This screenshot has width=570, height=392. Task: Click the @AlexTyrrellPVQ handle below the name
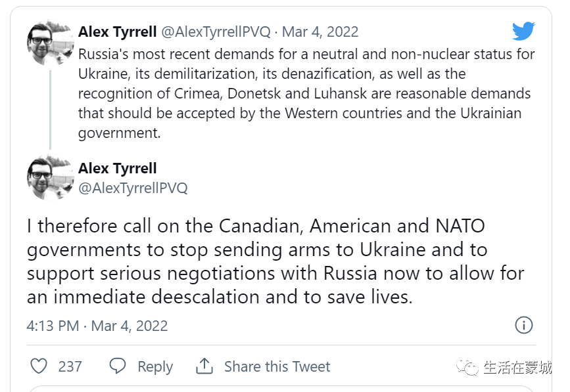click(133, 188)
